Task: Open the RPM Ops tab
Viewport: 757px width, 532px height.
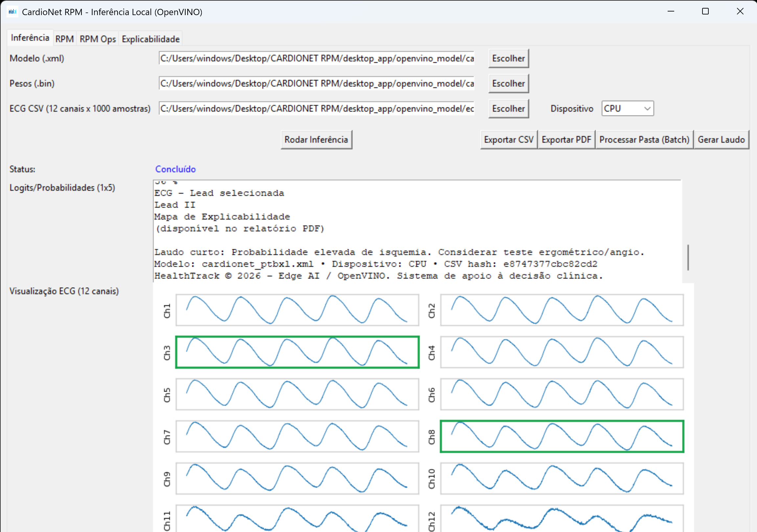Action: [98, 39]
